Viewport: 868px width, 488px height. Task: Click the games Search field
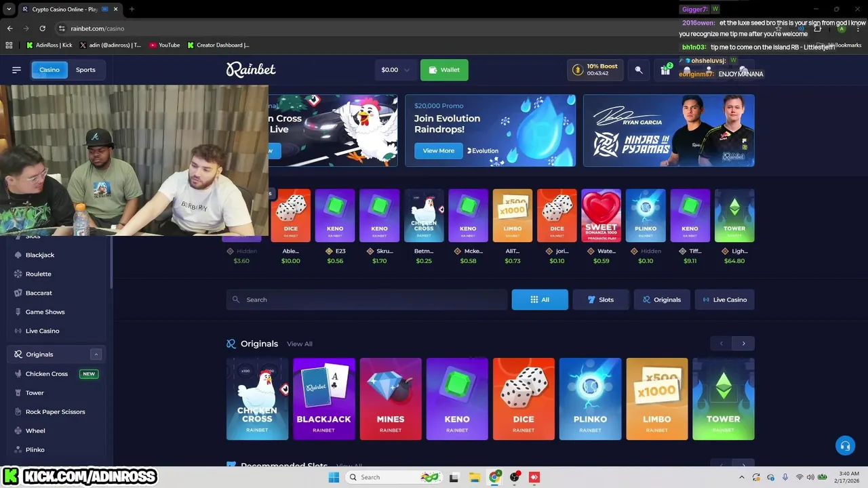[367, 300]
